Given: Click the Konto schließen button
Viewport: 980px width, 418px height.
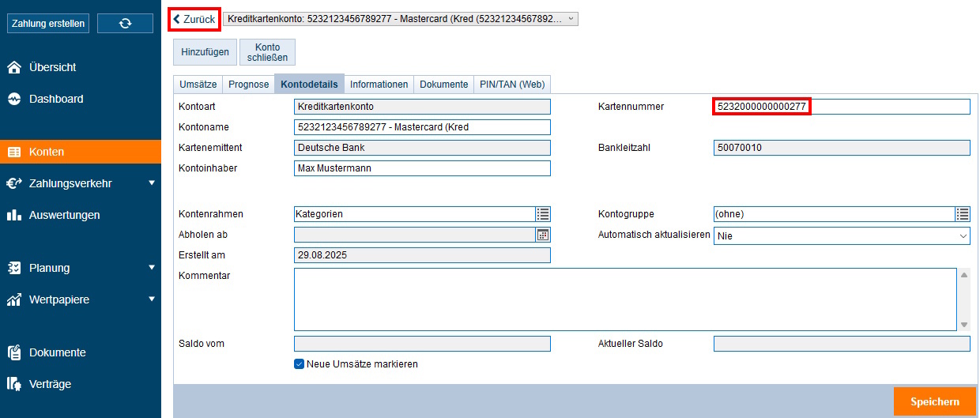Looking at the screenshot, I should (x=267, y=52).
